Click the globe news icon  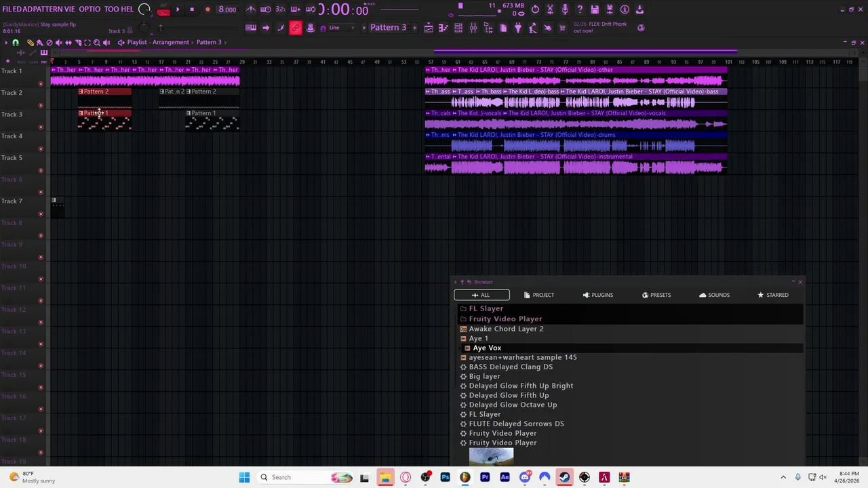pos(641,28)
